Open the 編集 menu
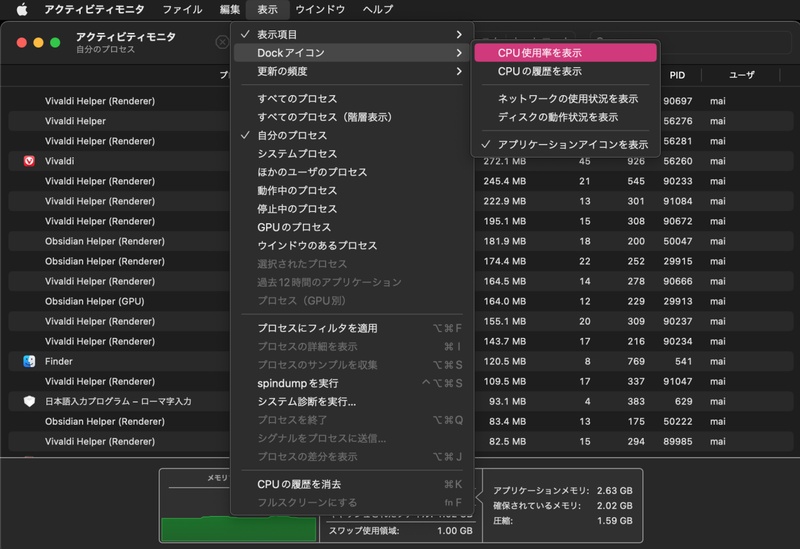 [x=230, y=9]
